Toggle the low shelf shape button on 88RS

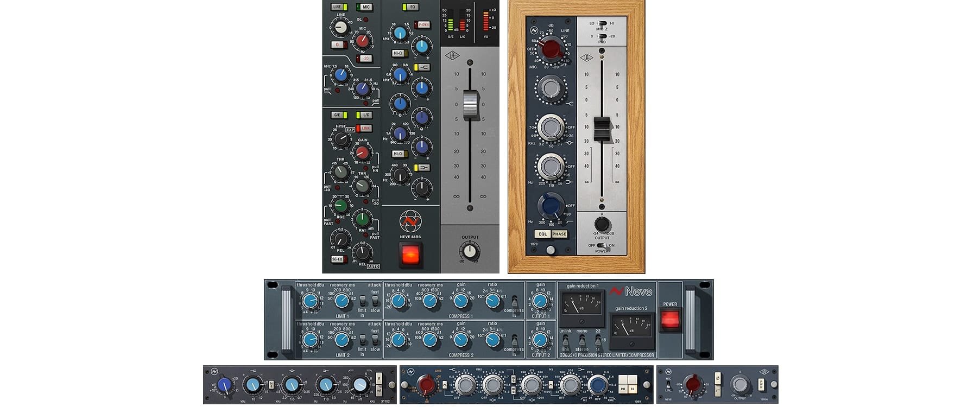pyautogui.click(x=422, y=168)
